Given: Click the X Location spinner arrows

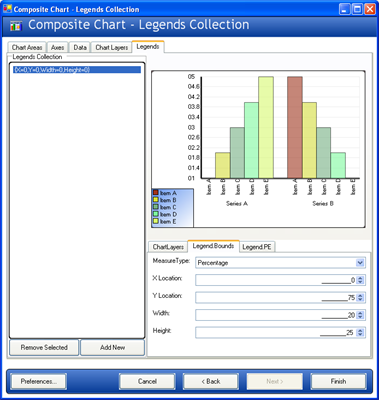Looking at the screenshot, I should [x=360, y=280].
